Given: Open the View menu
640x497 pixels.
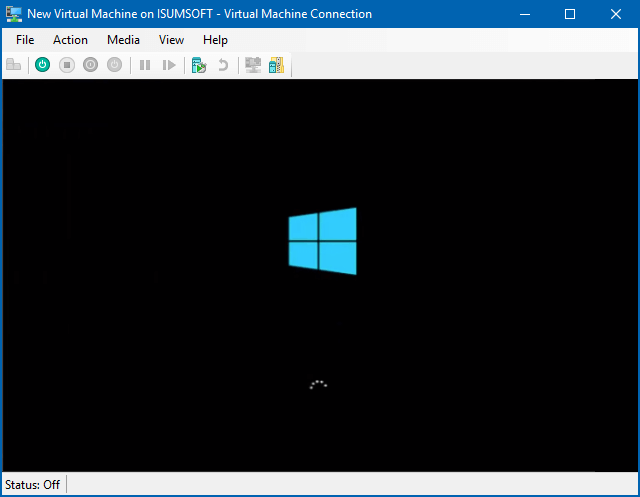Looking at the screenshot, I should point(171,40).
